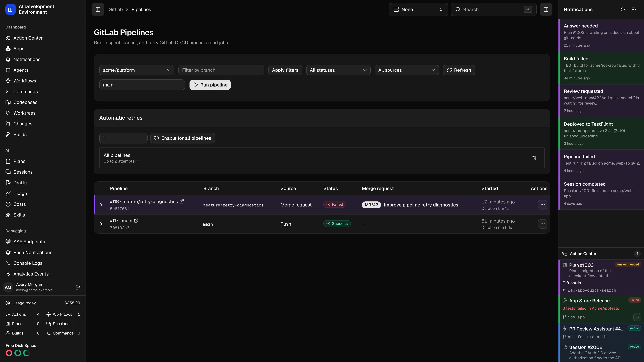Refresh the pipelines list
Screen dimensions: 644x362
point(459,70)
